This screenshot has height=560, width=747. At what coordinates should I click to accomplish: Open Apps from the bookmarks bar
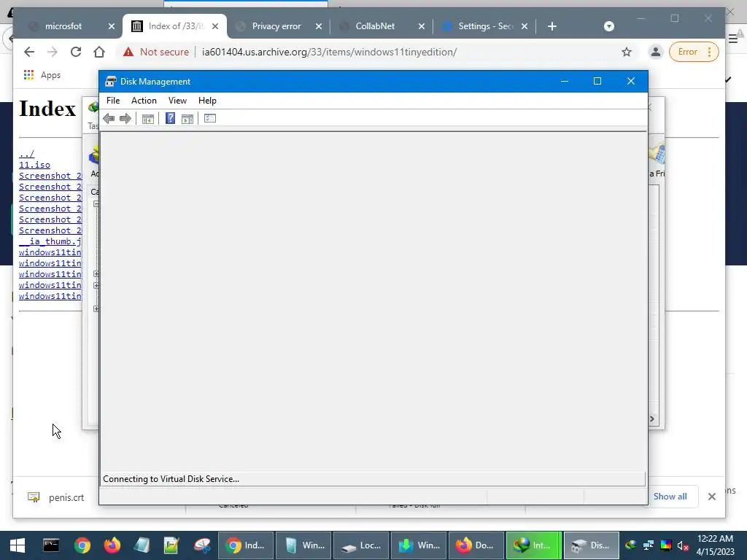click(x=42, y=75)
